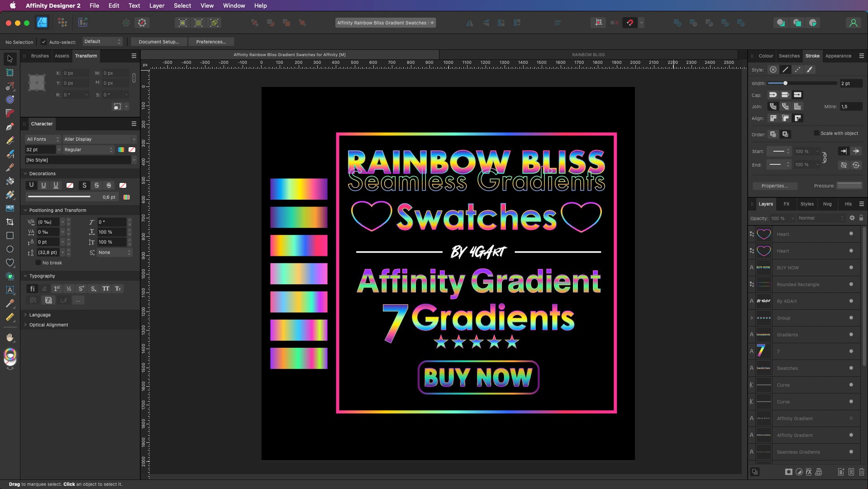The height and width of the screenshot is (489, 868).
Task: Select the Heart shape tool
Action: click(x=10, y=263)
